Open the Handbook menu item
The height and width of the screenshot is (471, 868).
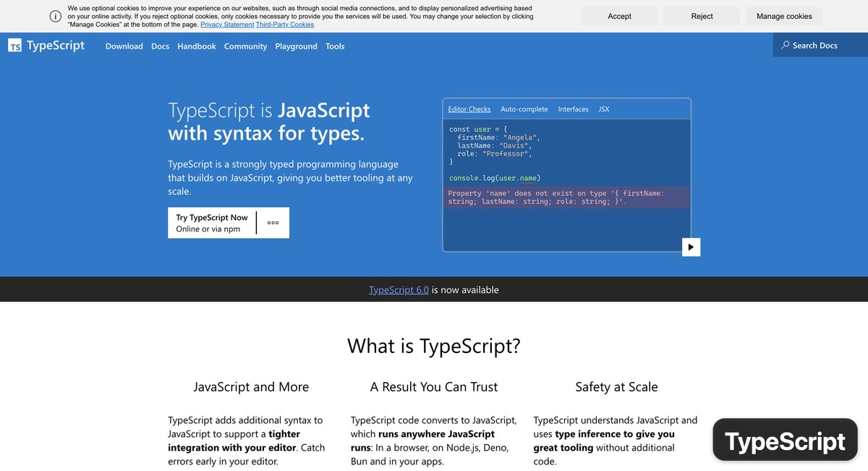click(197, 46)
